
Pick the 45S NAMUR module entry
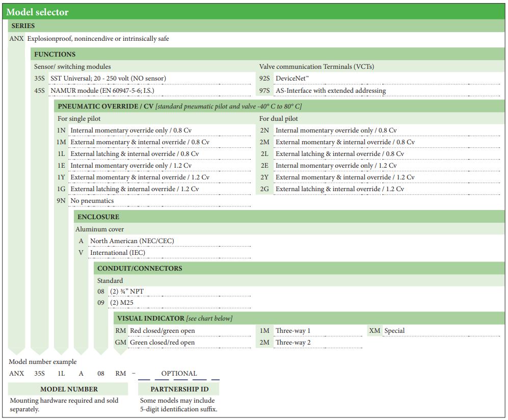pyautogui.click(x=102, y=91)
